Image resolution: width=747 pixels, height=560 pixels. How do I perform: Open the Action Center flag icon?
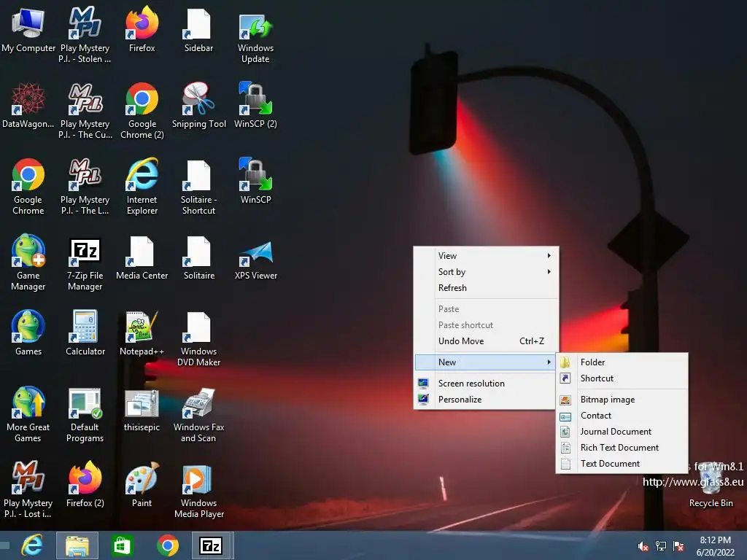[x=678, y=546]
